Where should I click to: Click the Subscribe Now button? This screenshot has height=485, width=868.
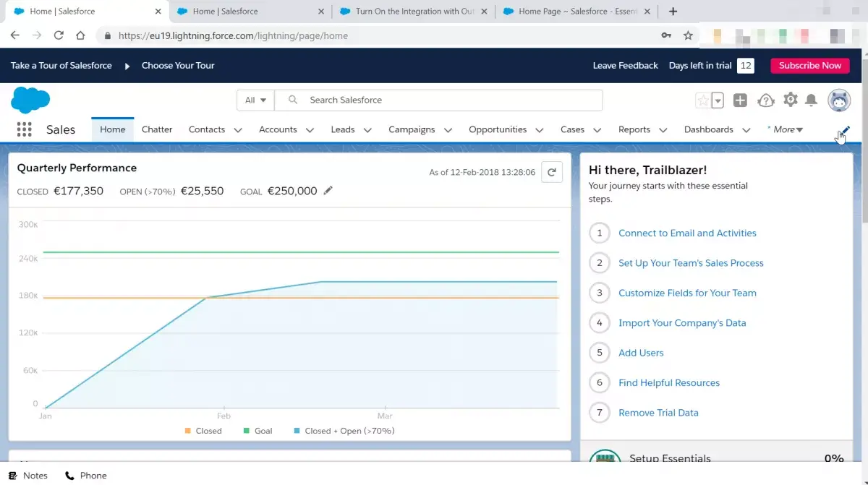810,65
